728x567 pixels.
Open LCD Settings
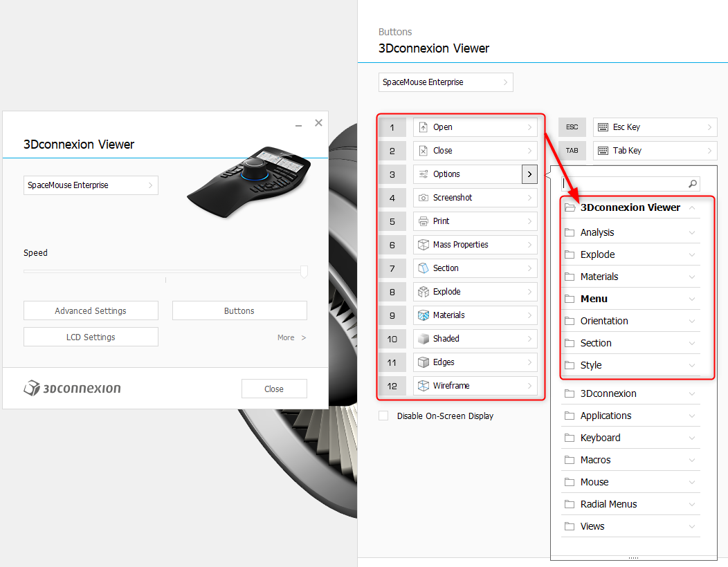pyautogui.click(x=91, y=337)
